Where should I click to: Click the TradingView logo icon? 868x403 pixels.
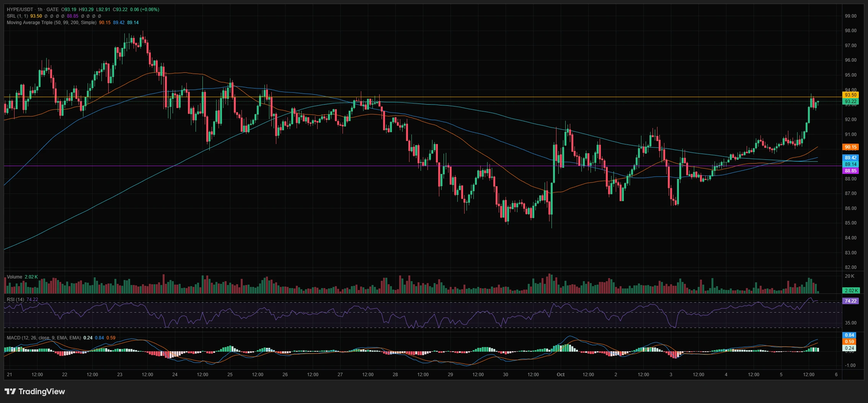click(x=10, y=391)
